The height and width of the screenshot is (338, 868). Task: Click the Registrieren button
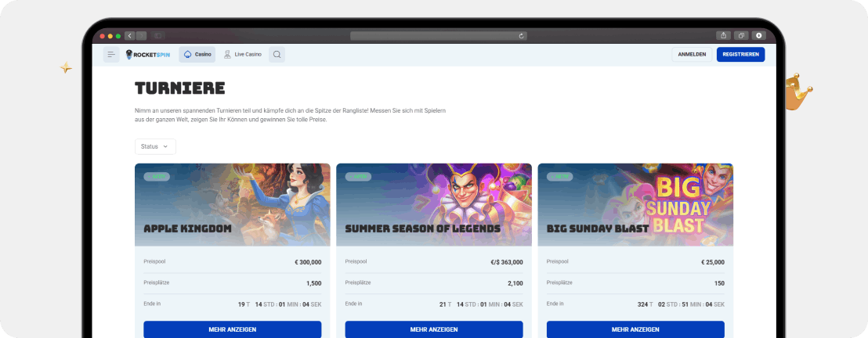pyautogui.click(x=740, y=54)
